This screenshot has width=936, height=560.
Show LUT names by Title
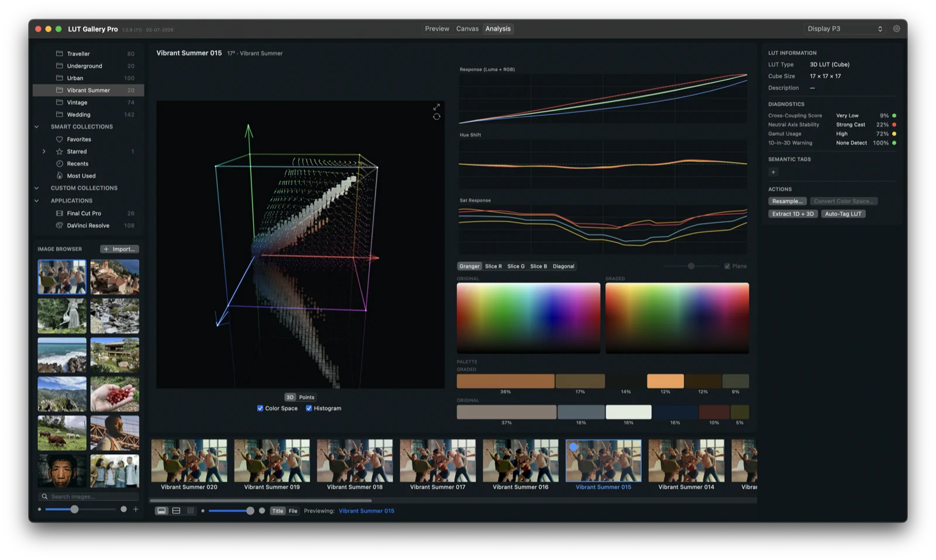coord(277,511)
